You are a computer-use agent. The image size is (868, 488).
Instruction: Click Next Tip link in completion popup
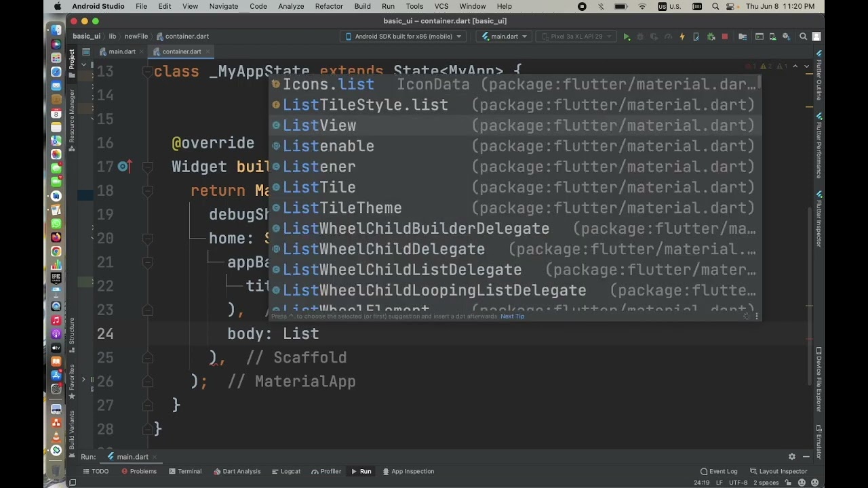[512, 317]
